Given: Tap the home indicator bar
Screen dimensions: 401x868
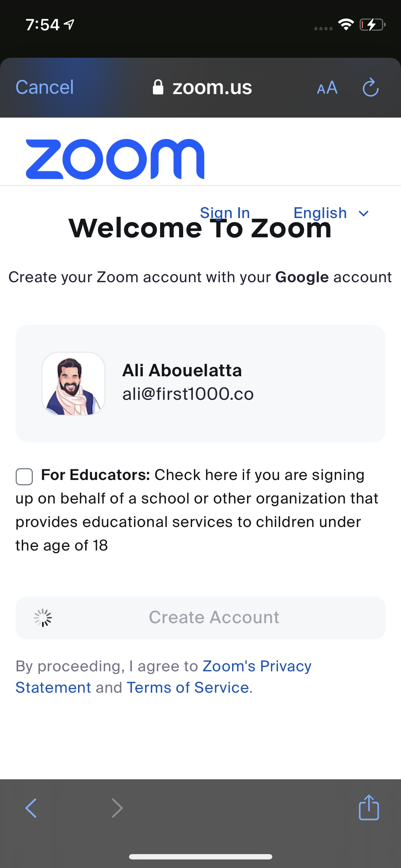Looking at the screenshot, I should 200,857.
